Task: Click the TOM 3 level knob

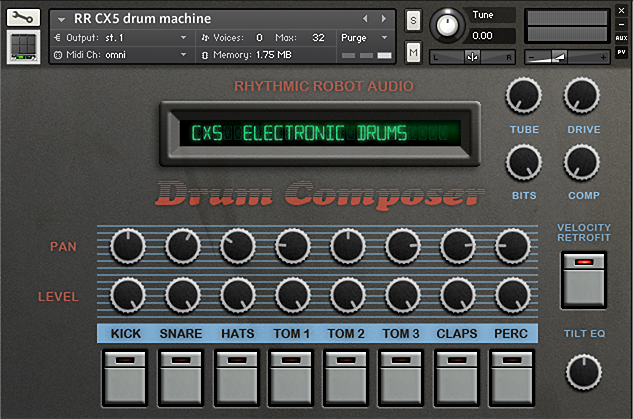Action: (x=402, y=295)
